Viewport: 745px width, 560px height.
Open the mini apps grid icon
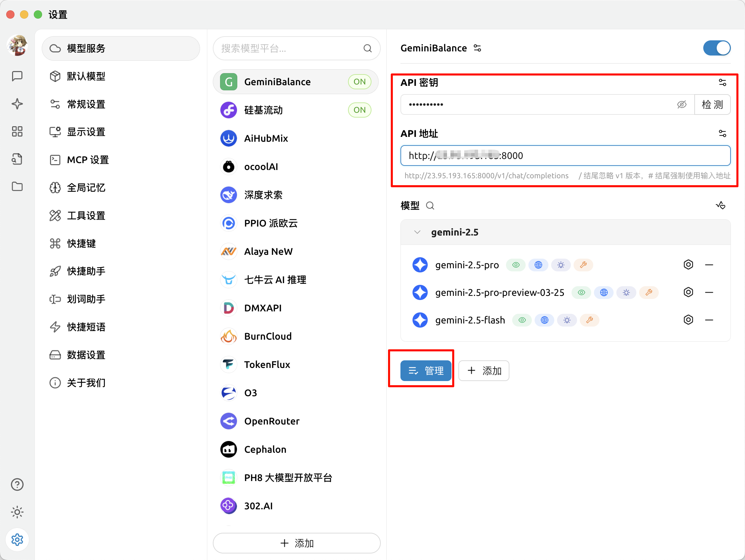[x=17, y=131]
